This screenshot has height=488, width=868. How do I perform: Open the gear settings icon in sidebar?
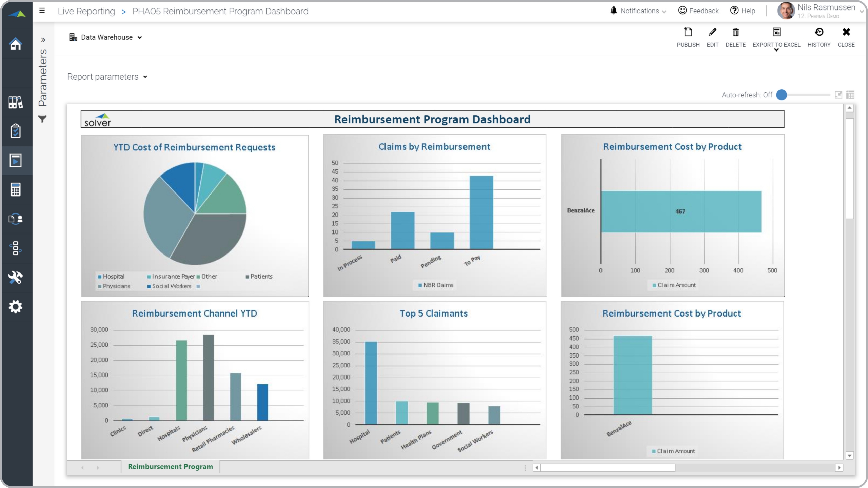[x=16, y=307]
